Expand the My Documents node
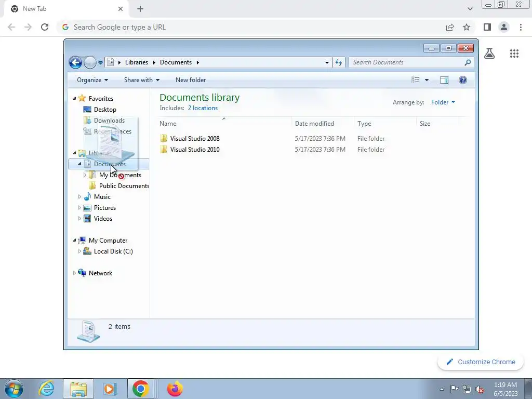Viewport: 532px width, 399px height. coord(85,175)
